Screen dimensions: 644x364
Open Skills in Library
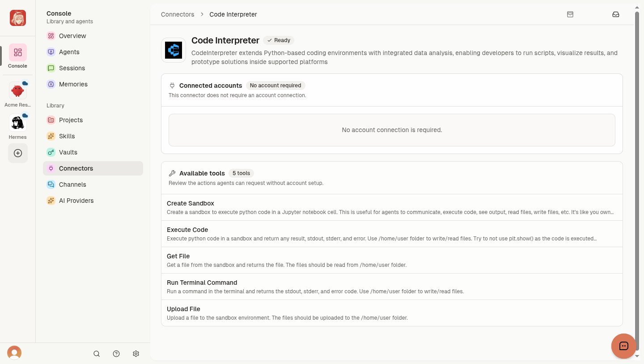coord(93,136)
